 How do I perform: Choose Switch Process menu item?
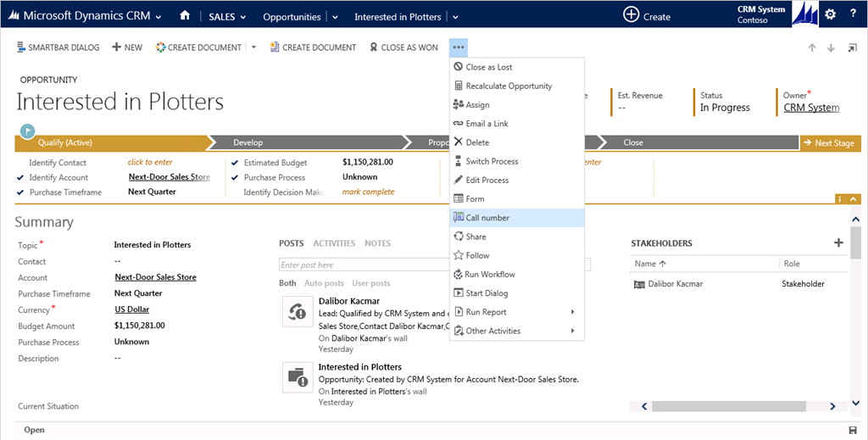(516, 161)
